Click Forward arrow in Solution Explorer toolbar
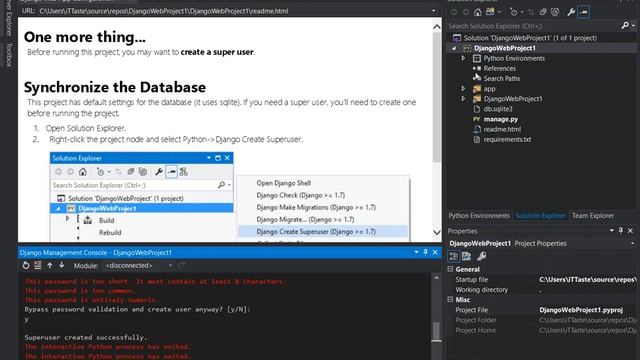Image resolution: width=640 pixels, height=360 pixels. 466,12
